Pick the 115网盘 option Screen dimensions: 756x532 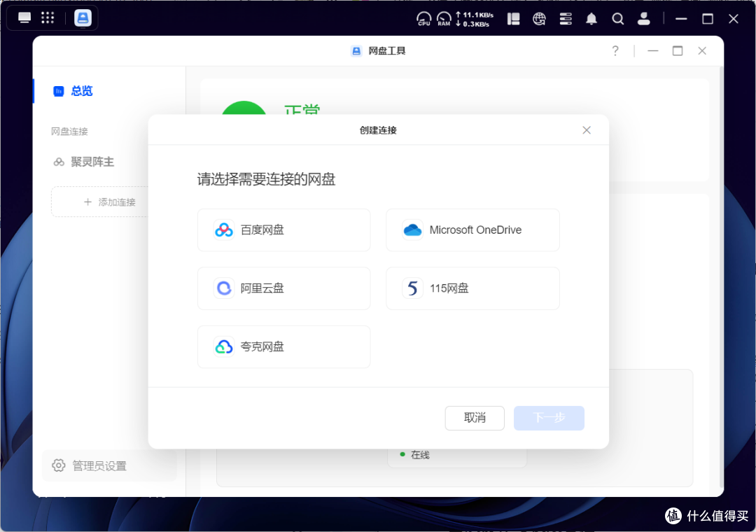[472, 288]
